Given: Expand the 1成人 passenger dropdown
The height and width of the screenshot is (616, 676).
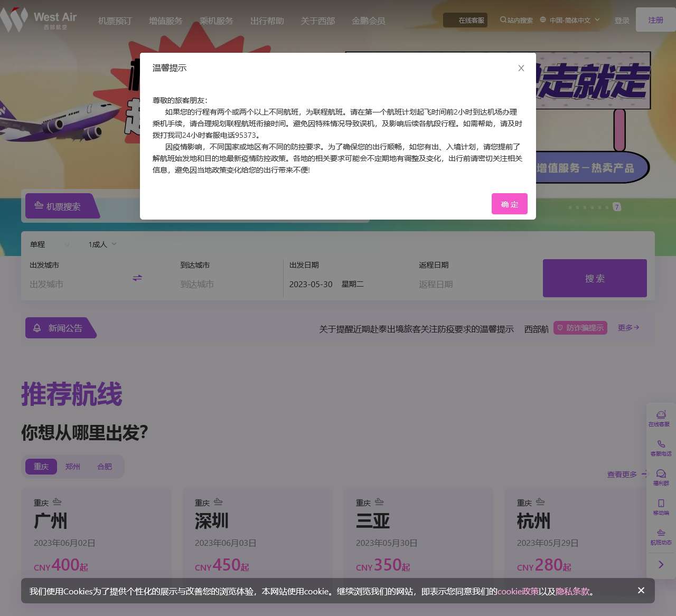Looking at the screenshot, I should coord(102,244).
